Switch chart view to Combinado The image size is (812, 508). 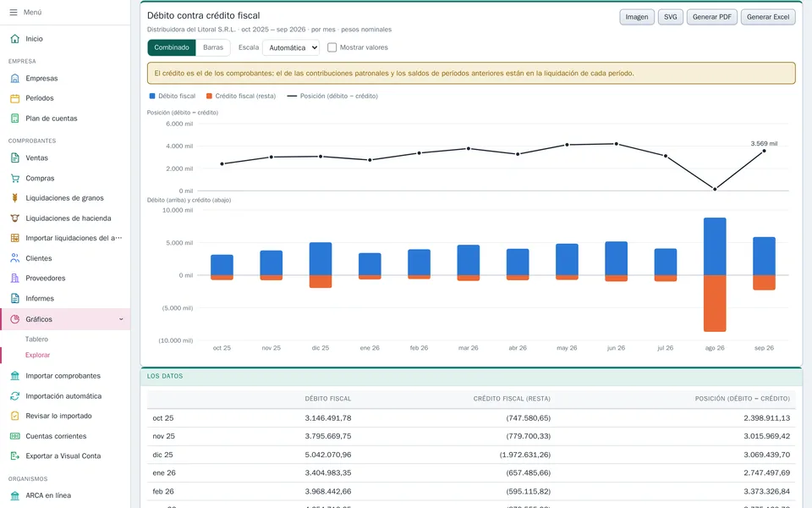tap(172, 47)
